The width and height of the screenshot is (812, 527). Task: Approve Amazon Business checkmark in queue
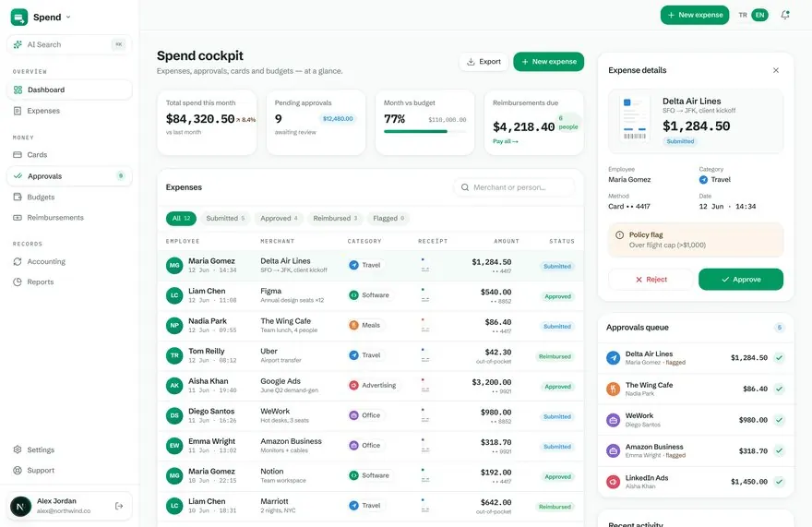780,450
